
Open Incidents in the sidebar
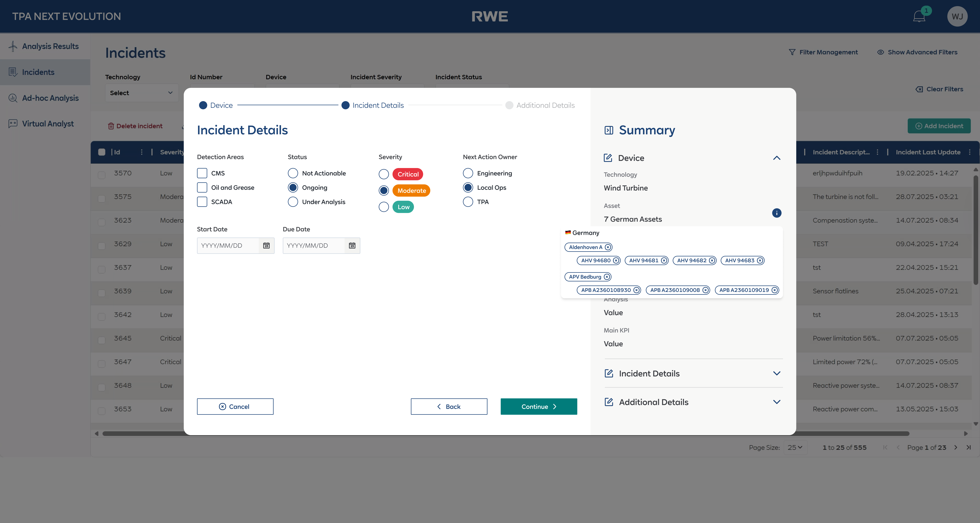[45, 72]
